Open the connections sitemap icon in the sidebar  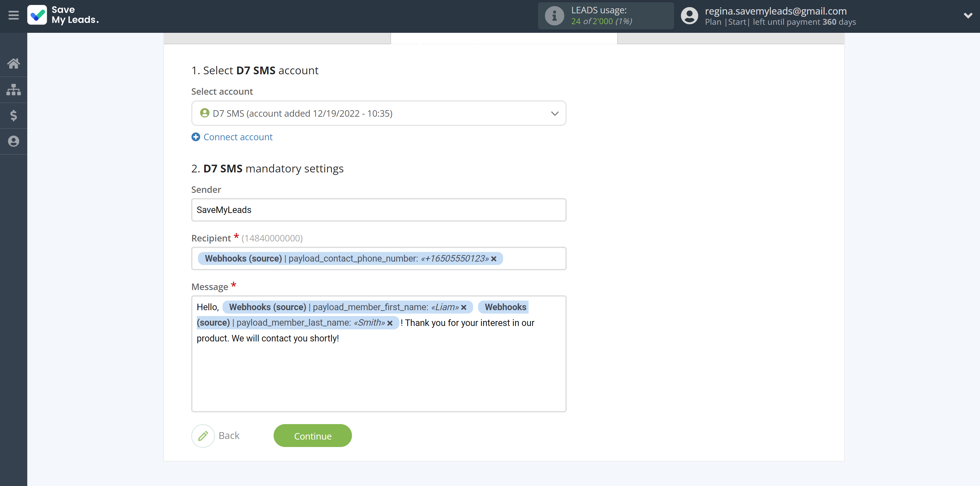click(13, 90)
